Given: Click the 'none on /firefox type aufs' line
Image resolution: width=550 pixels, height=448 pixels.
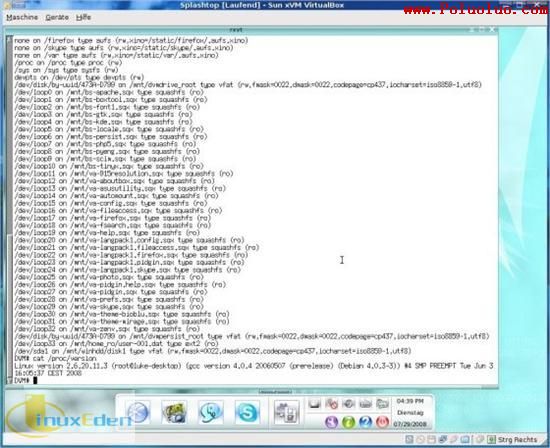Looking at the screenshot, I should 131,40.
